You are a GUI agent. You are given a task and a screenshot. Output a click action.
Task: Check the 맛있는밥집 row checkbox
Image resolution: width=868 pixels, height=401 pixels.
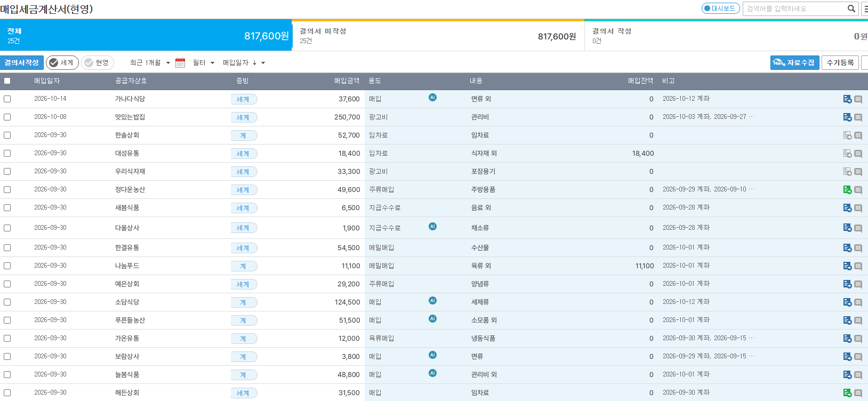pyautogui.click(x=7, y=117)
